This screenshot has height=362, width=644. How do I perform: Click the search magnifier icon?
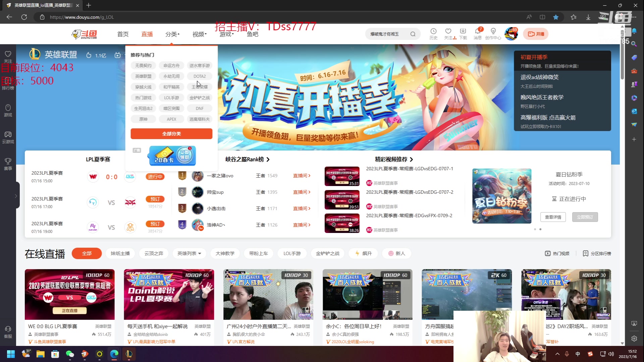pyautogui.click(x=413, y=34)
